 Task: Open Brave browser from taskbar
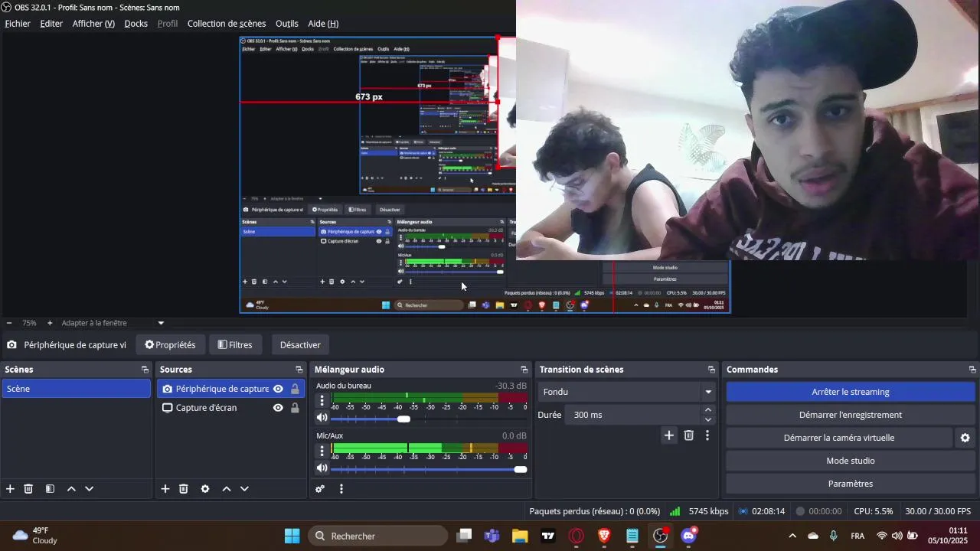[x=604, y=536]
